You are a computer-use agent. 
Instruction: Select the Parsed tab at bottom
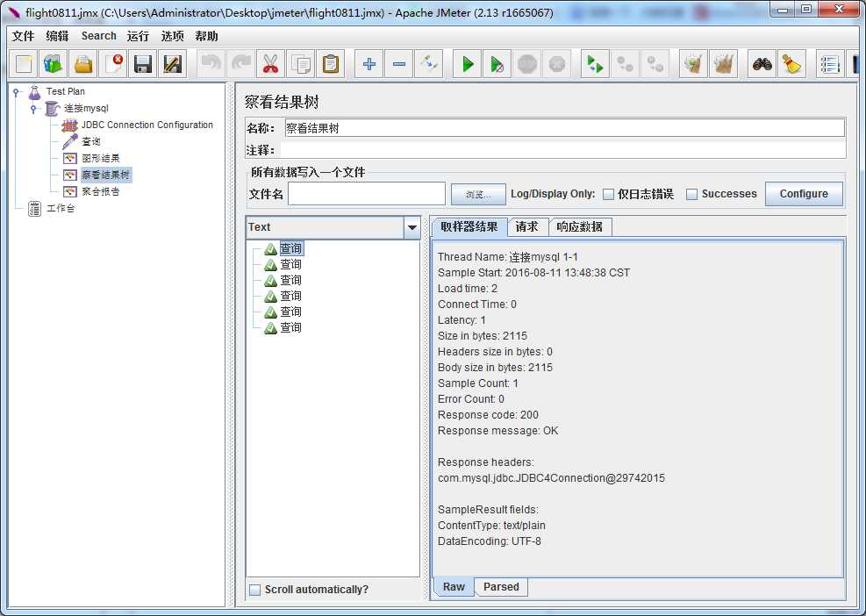pos(501,587)
